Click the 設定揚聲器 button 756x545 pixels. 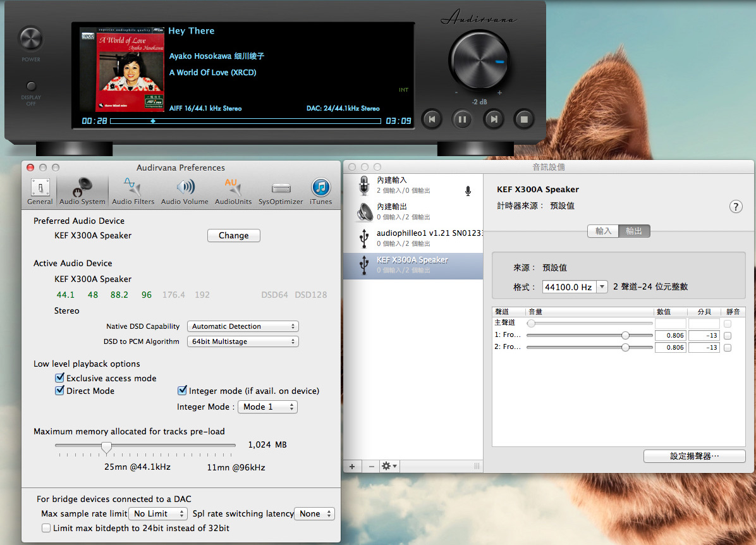tap(694, 456)
